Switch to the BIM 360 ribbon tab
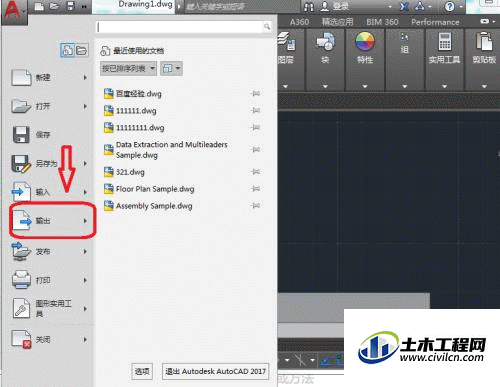This screenshot has height=387, width=500. tap(382, 22)
